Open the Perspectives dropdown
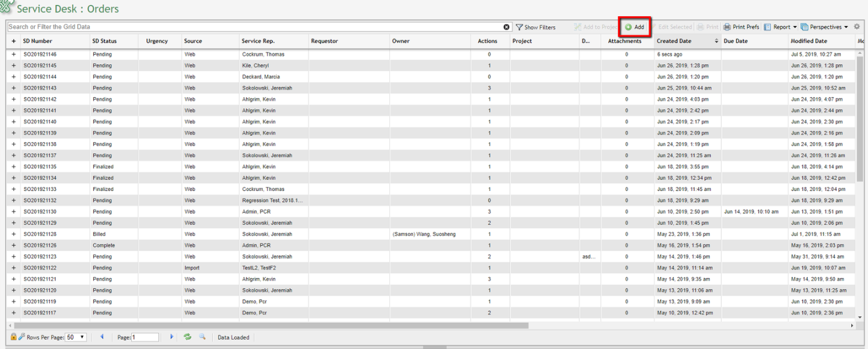The width and height of the screenshot is (868, 349). point(825,27)
